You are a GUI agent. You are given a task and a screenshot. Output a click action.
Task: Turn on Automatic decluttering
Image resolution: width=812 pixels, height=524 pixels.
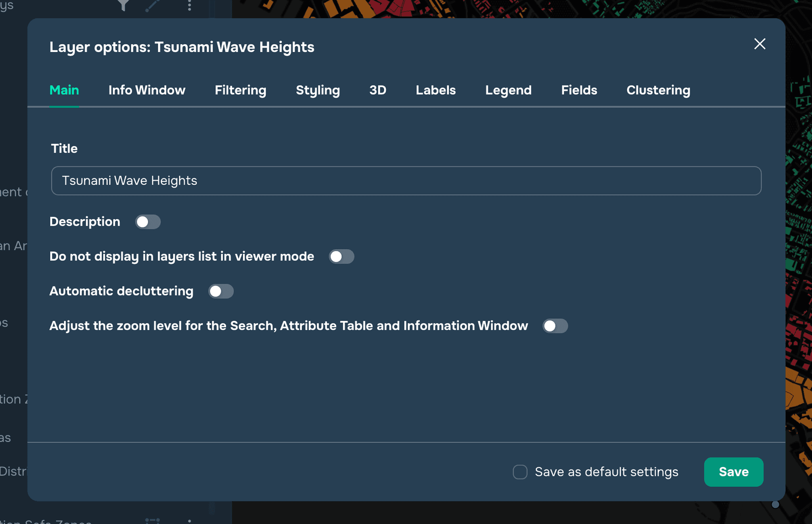221,291
